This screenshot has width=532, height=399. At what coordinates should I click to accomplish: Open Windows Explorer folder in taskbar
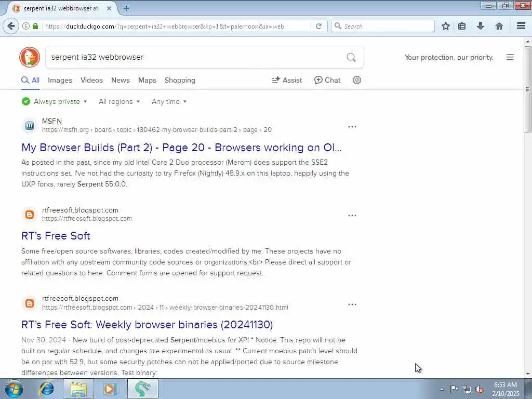pyautogui.click(x=78, y=389)
